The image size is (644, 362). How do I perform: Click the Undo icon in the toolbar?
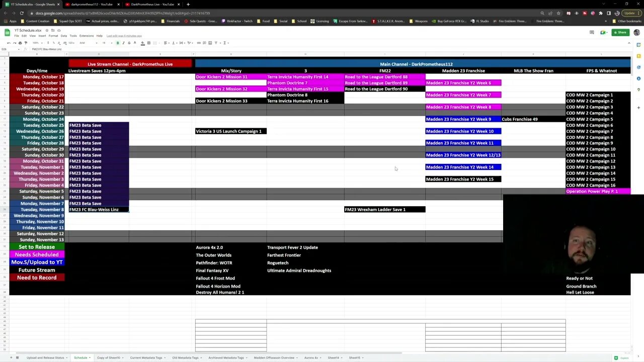[9, 43]
